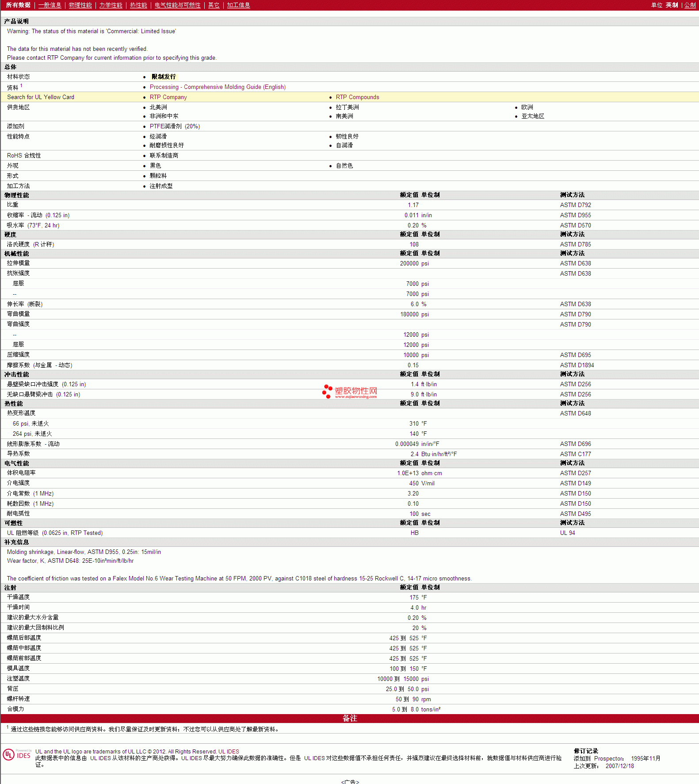Screen dimensions: 699x784
Task: Switch units to 公制
Action: (690, 5)
